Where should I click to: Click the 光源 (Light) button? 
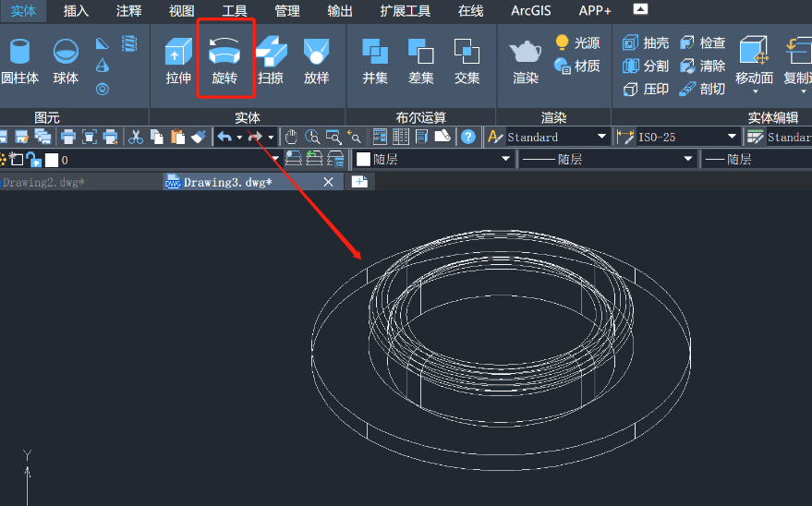577,43
